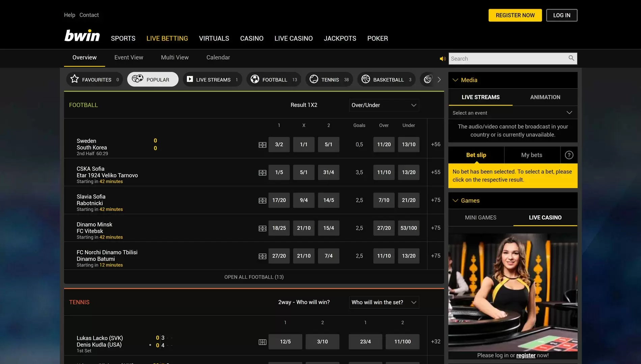Open Jackpots section

pyautogui.click(x=340, y=38)
